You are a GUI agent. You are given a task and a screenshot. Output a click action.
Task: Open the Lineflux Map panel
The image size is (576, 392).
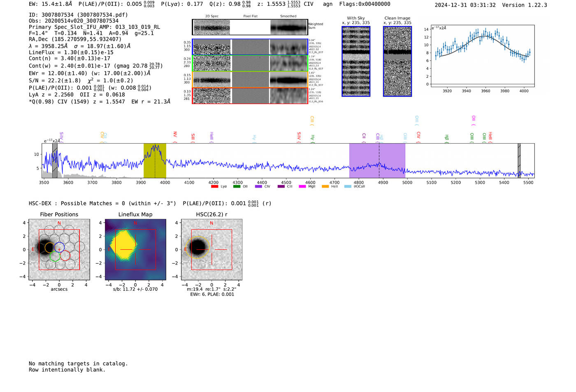[x=135, y=250]
